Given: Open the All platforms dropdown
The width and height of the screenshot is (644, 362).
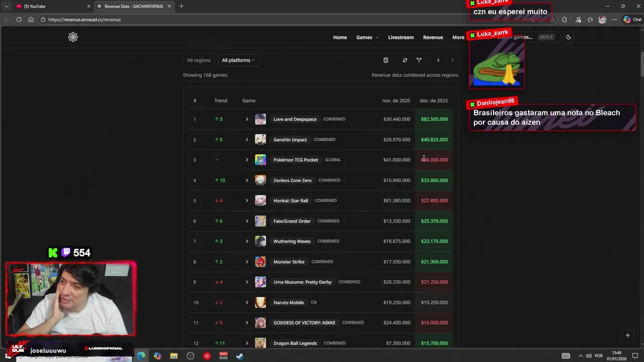Looking at the screenshot, I should tap(238, 60).
